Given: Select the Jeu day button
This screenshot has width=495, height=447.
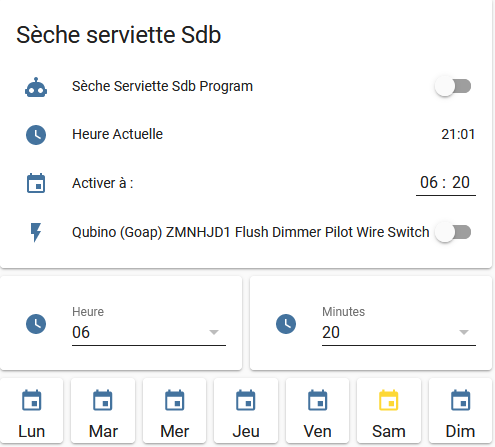Looking at the screenshot, I should (x=246, y=411).
